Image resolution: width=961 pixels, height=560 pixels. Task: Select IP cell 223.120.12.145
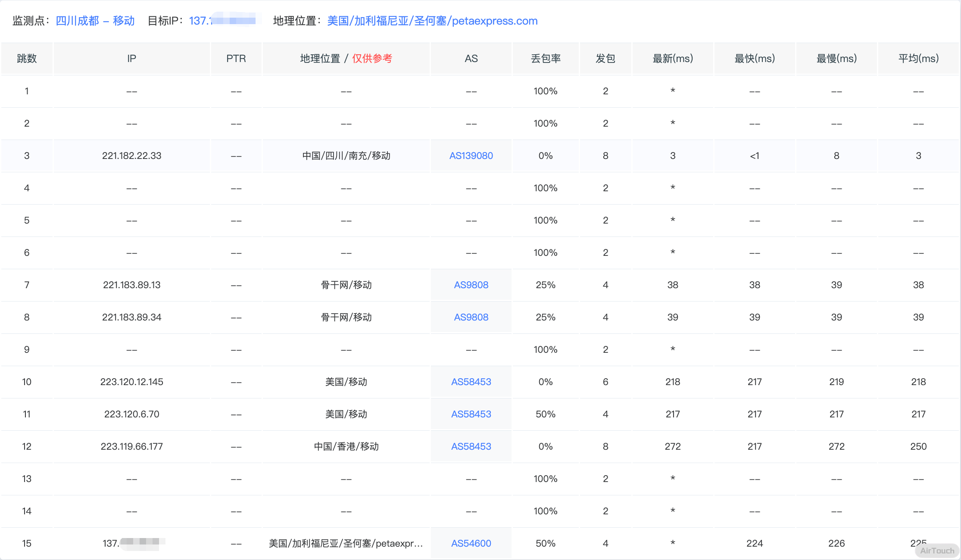click(131, 382)
